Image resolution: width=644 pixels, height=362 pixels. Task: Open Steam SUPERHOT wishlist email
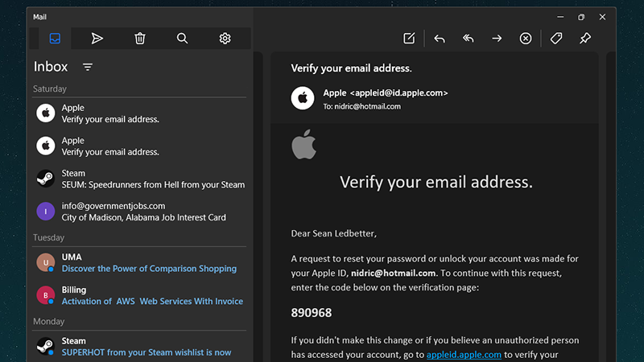(x=139, y=347)
